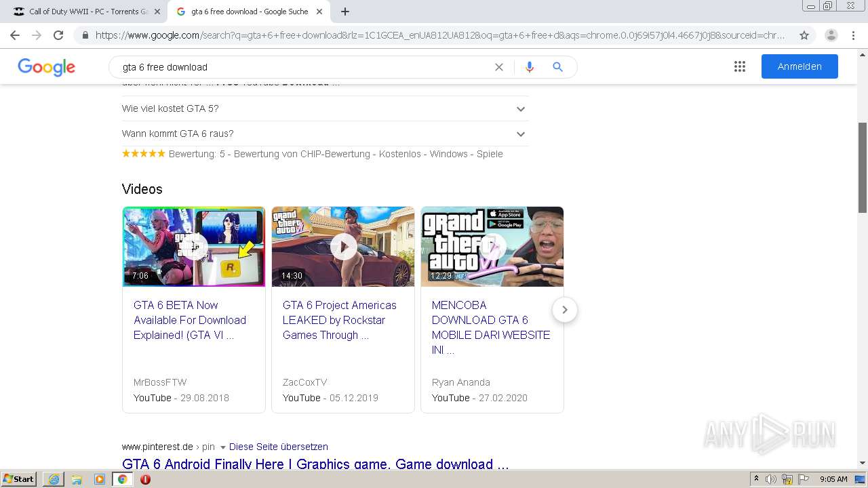Viewport: 868px width, 488px height.
Task: Open 'GTA 6 BETA Now Available' video link
Action: 190,320
